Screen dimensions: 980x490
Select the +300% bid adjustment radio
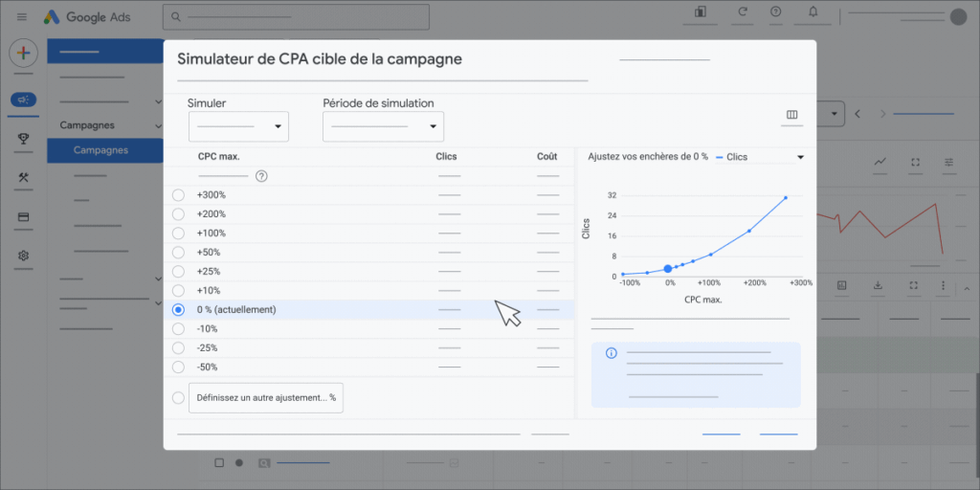tap(178, 195)
